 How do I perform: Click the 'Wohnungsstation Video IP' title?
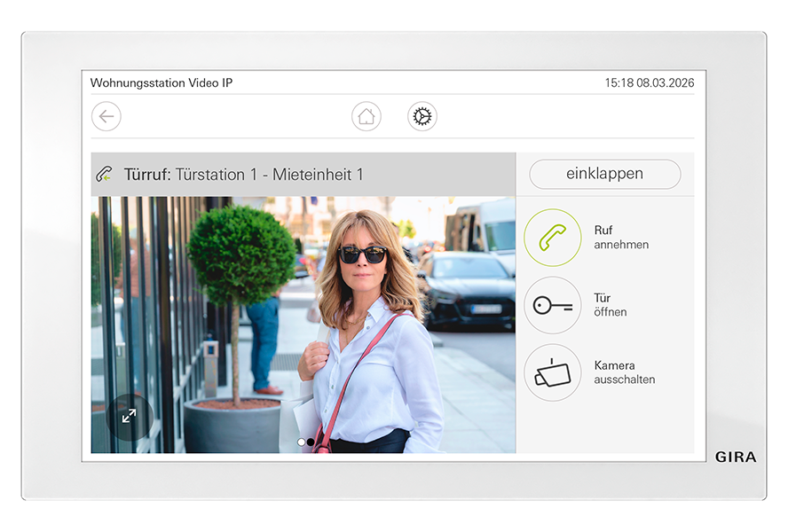pyautogui.click(x=162, y=83)
